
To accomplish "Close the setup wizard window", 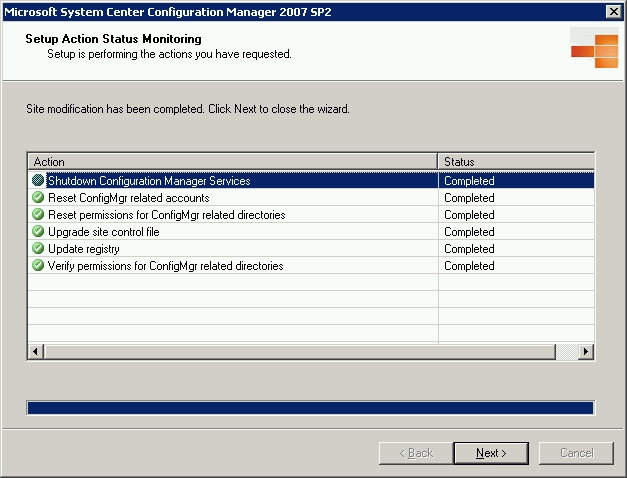I will [x=613, y=12].
